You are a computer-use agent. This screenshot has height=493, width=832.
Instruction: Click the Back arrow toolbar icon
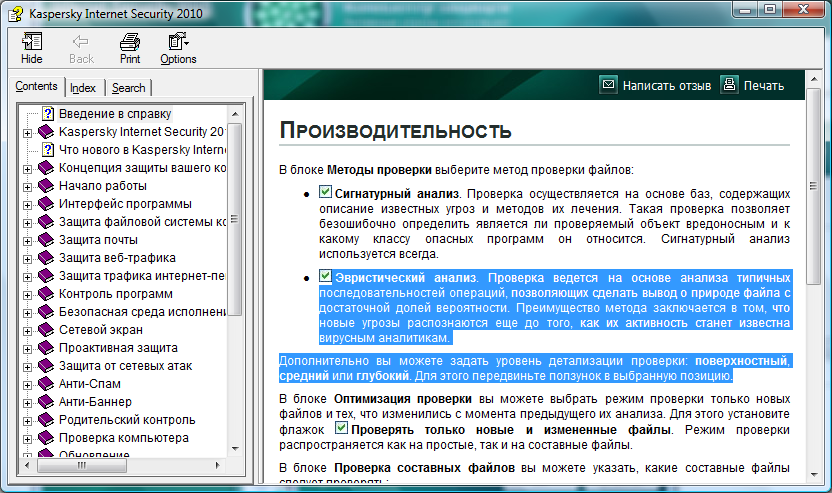[81, 41]
